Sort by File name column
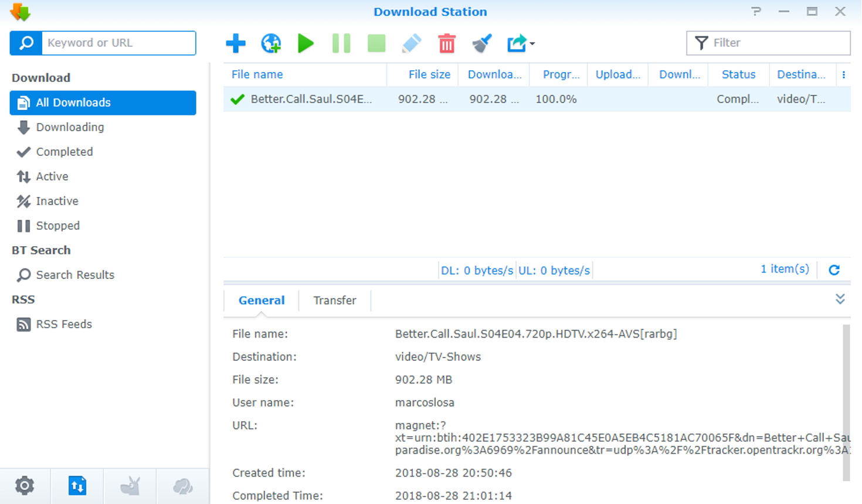The height and width of the screenshot is (504, 862). click(305, 74)
